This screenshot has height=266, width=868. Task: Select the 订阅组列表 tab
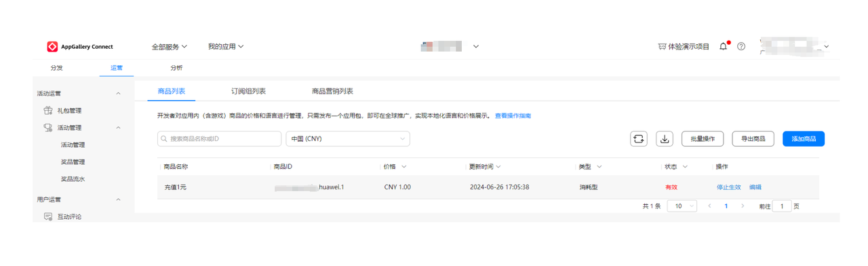coord(248,91)
